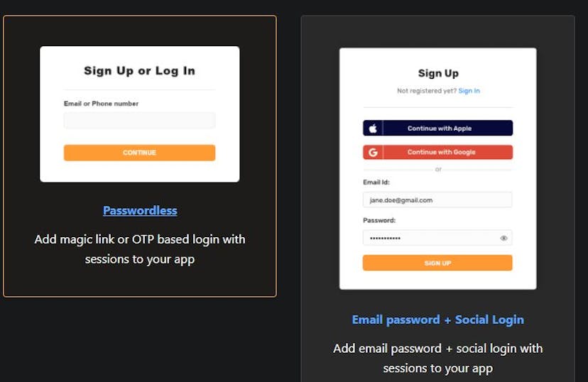Click the magic link or OTP description text

(x=140, y=249)
